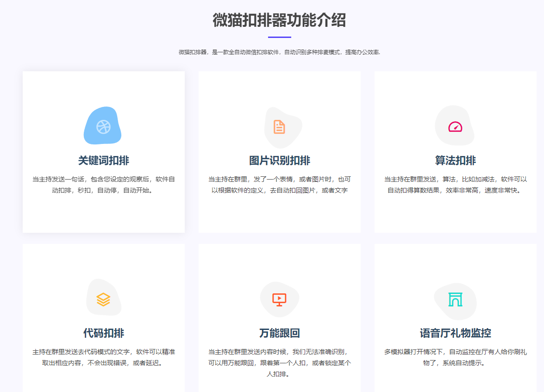
Task: Click the description starting 主持在群里发送去代码模式
Action: [x=103, y=357]
